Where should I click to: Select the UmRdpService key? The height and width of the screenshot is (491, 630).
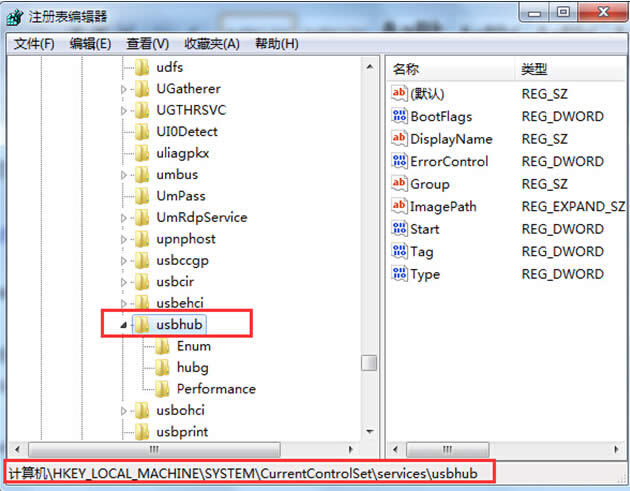[x=201, y=217]
